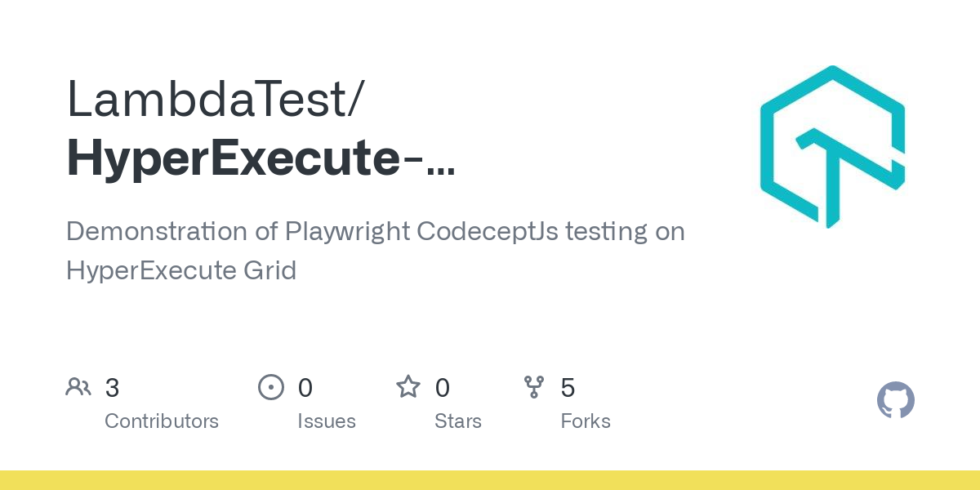Click the Issues circle-dot icon
980x490 pixels.
point(270,386)
